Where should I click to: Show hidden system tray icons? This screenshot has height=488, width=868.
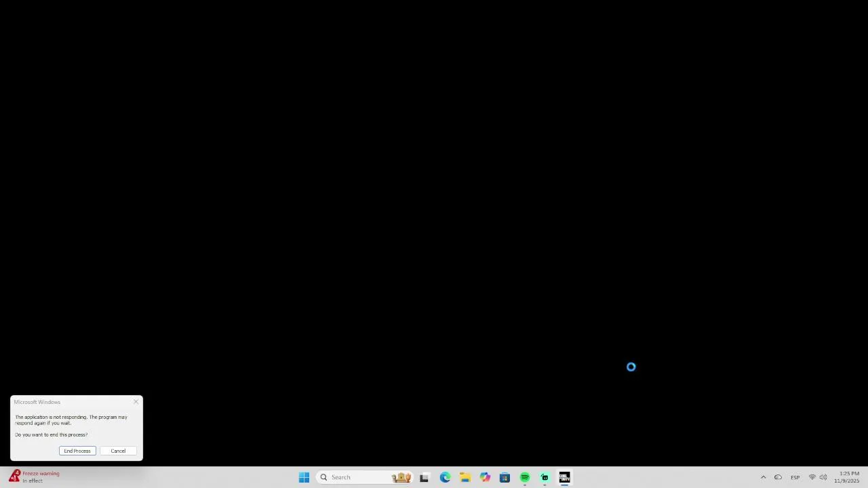pyautogui.click(x=763, y=477)
